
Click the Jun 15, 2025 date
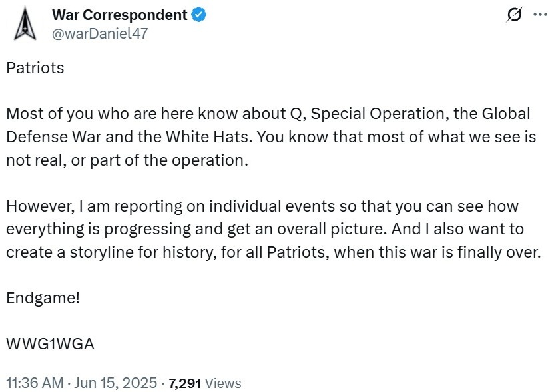(115, 383)
